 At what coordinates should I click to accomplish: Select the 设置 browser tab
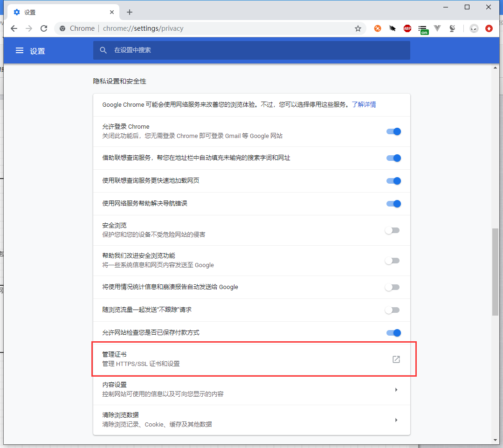(x=63, y=12)
